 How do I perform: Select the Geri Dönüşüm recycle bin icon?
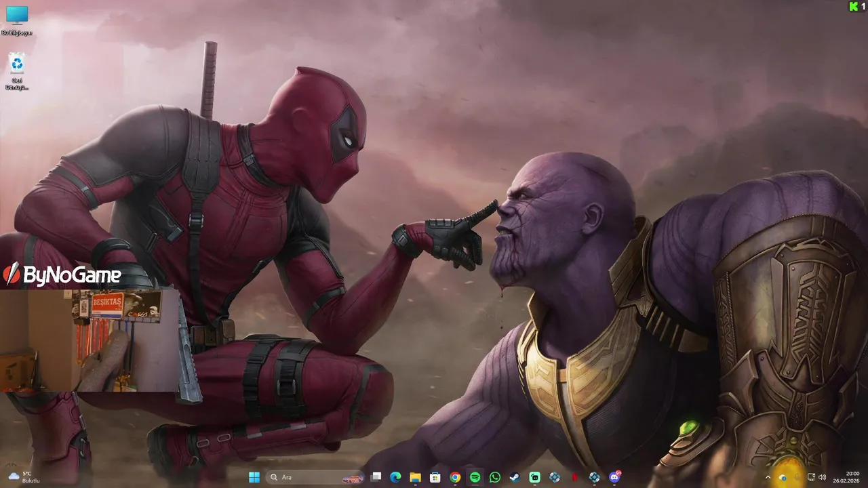[x=17, y=73]
